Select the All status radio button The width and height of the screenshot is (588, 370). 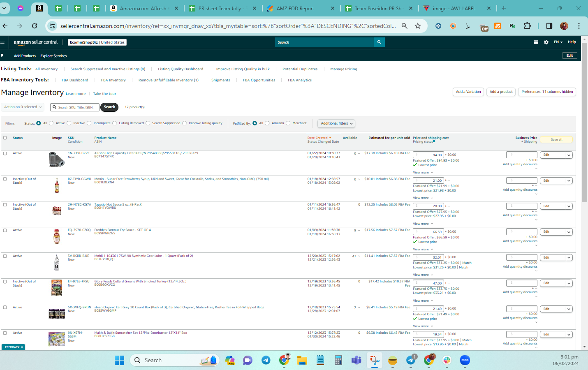click(39, 123)
